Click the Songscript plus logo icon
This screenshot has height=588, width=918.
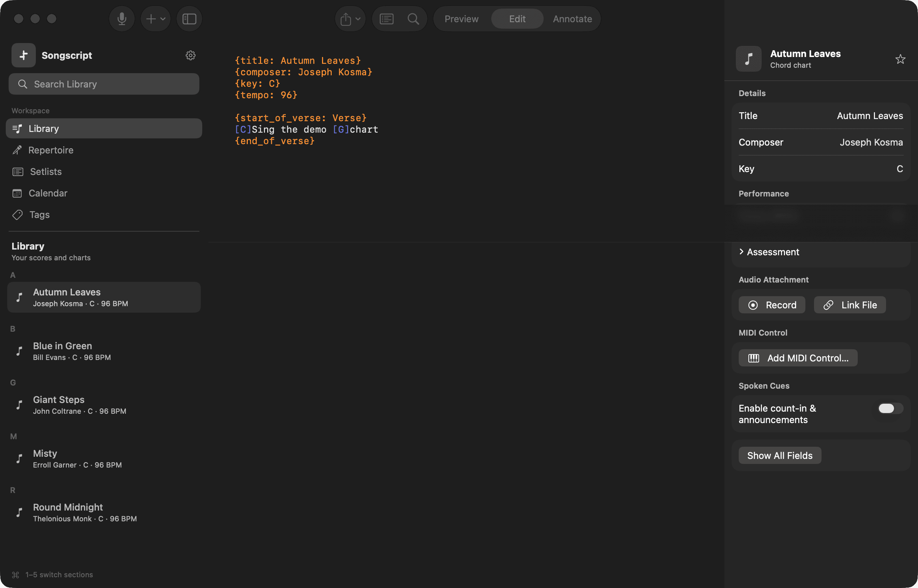(x=24, y=55)
